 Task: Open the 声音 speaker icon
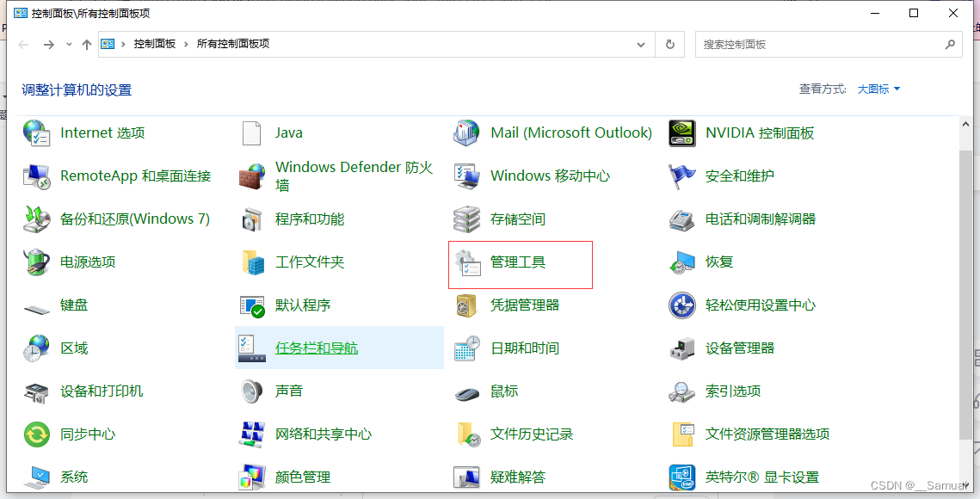(252, 391)
